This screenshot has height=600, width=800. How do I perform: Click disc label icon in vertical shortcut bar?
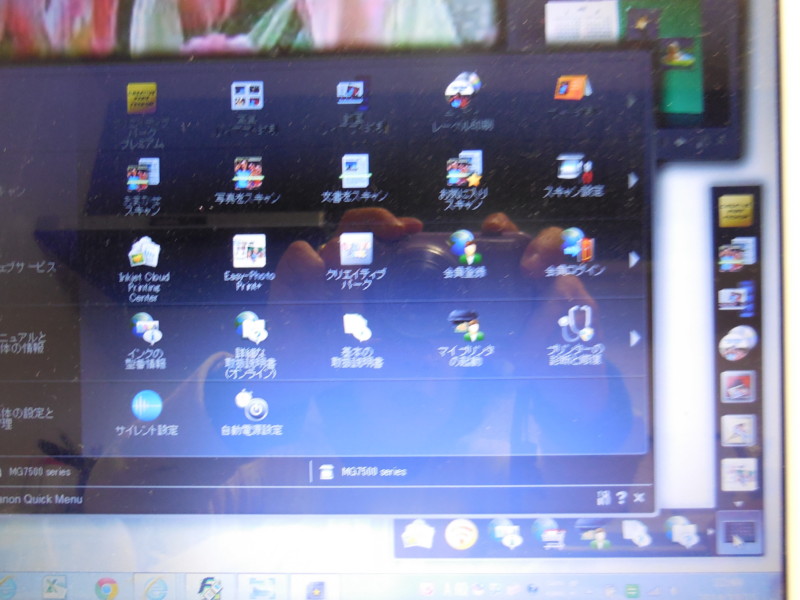click(738, 342)
